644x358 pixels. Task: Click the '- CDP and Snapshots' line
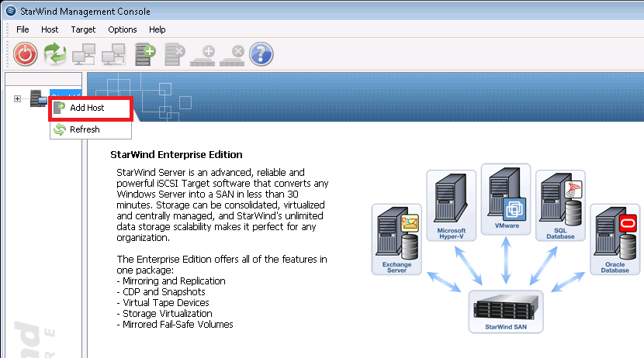pos(161,291)
